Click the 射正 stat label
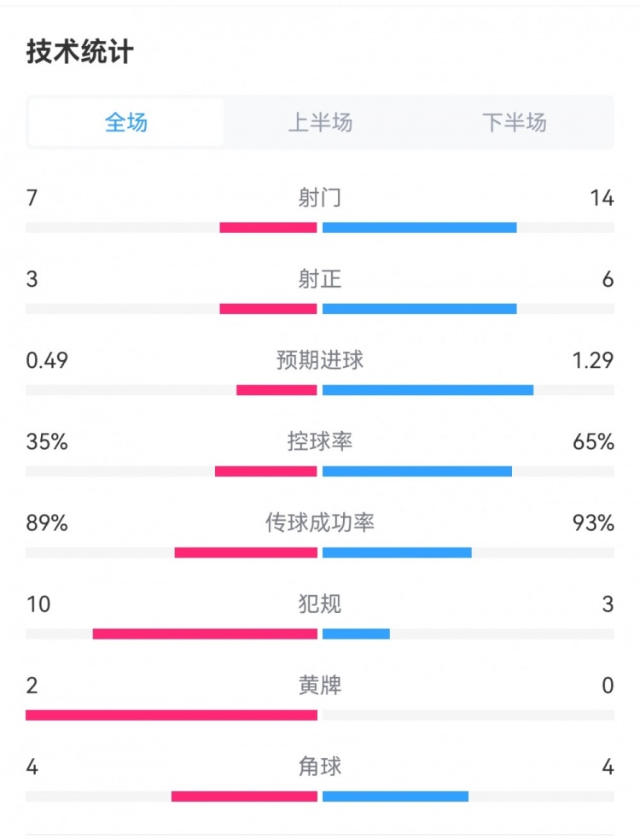640x840 pixels. (x=320, y=279)
